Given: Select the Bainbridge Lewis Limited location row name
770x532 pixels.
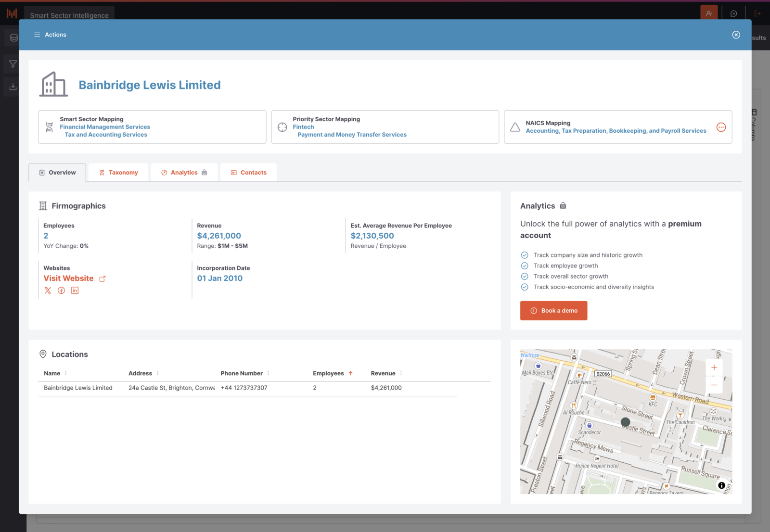Looking at the screenshot, I should [78, 388].
